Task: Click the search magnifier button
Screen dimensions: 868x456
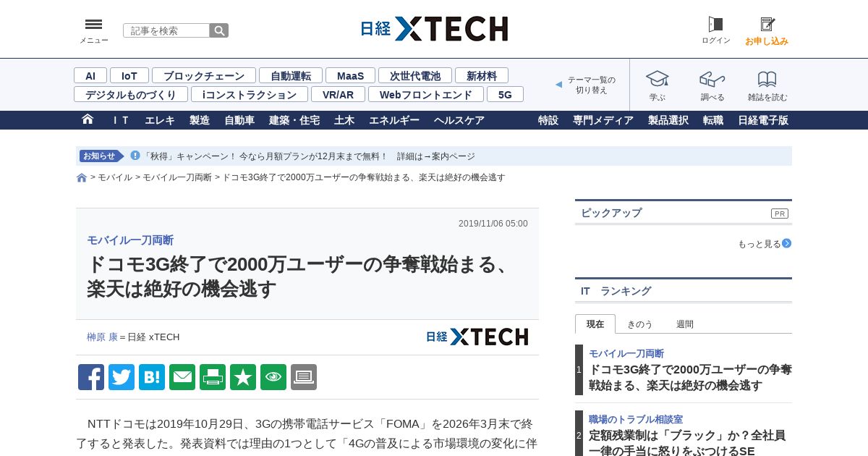Action: [x=219, y=30]
